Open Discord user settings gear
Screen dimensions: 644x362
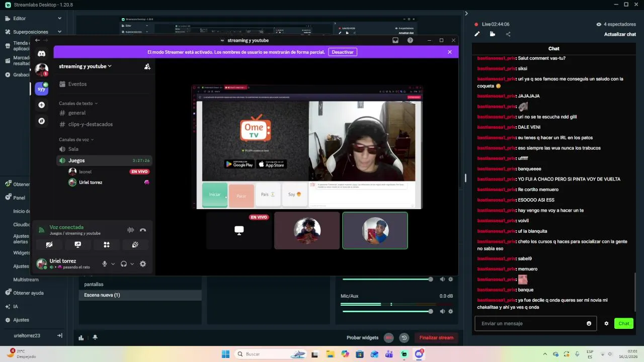pyautogui.click(x=143, y=264)
